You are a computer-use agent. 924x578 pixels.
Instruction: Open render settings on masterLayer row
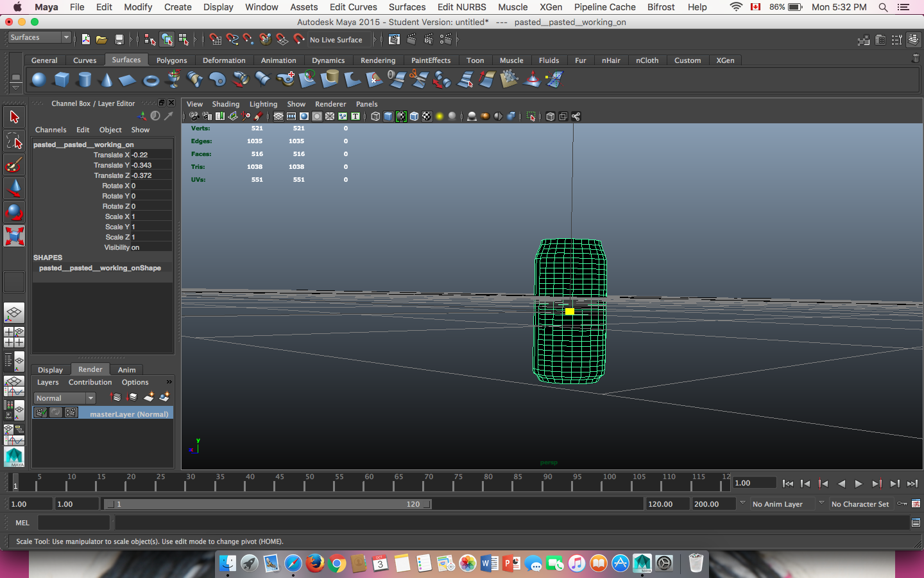click(x=71, y=413)
